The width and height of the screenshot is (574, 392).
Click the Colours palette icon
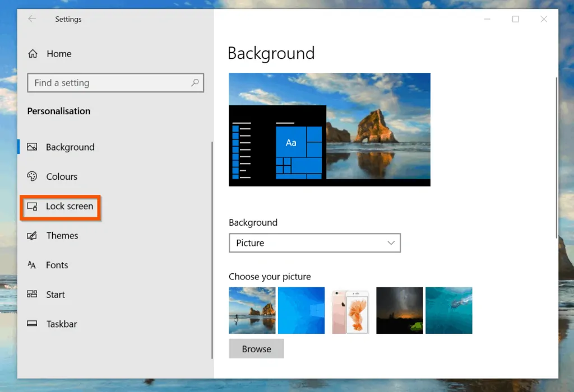[33, 176]
